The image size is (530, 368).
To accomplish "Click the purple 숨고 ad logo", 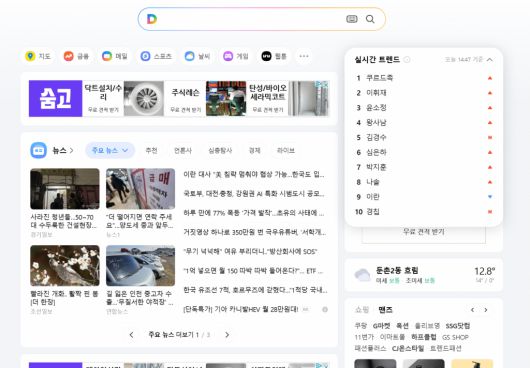I will pos(55,98).
